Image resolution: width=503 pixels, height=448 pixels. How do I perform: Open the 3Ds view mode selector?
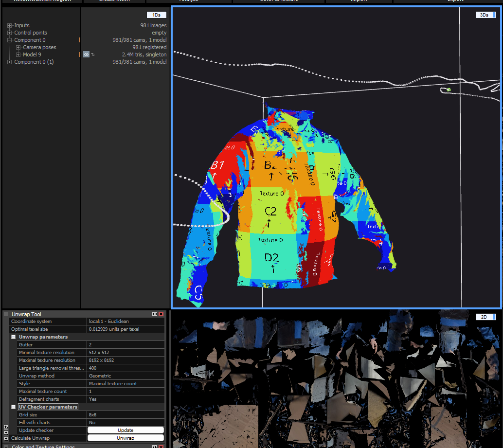click(485, 15)
